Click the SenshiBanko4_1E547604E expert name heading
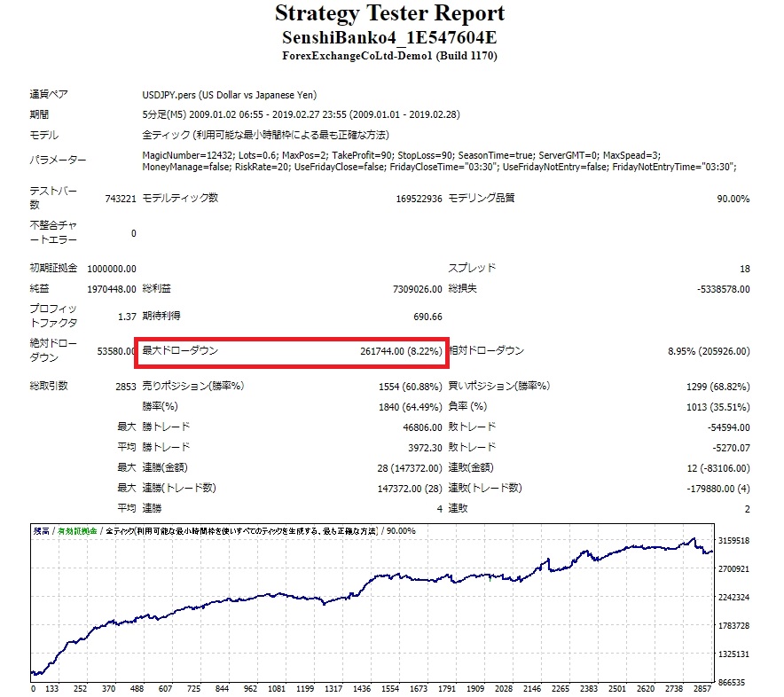Viewport: 784px width, 697px height. [x=390, y=38]
